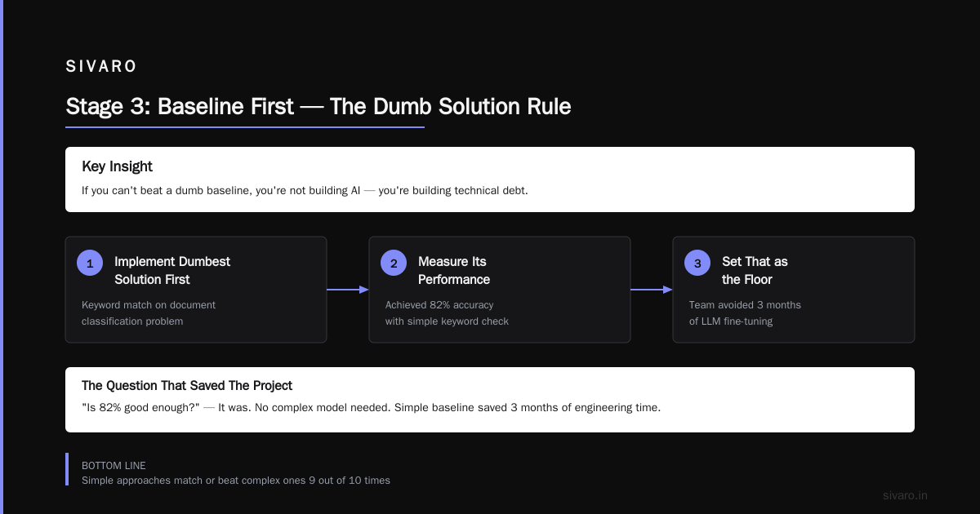Click the Key Insight heading
980x514 pixels.
coord(117,166)
